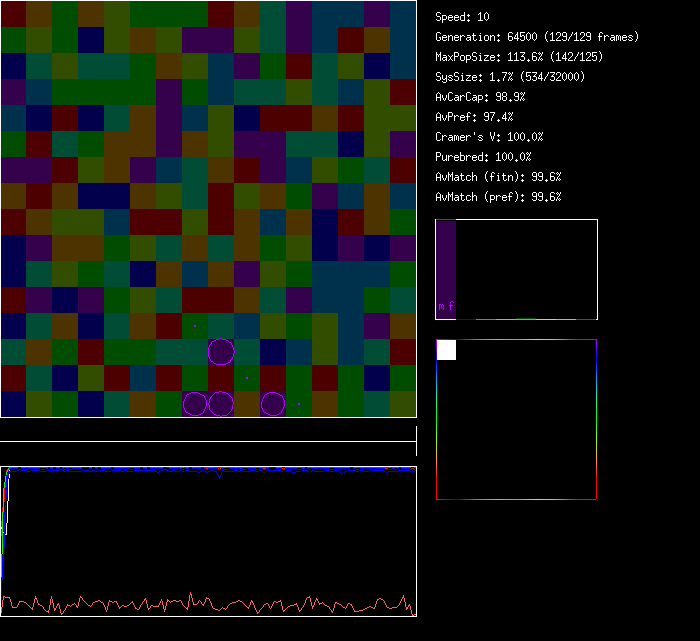Click the lone magenta circle above the bottom row
Screen dimensions: 700x641
click(x=221, y=352)
